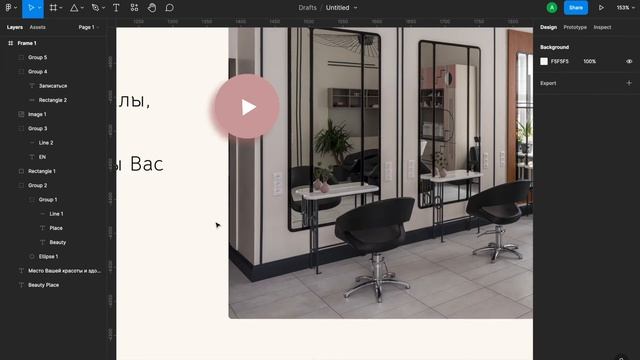This screenshot has height=360, width=640.
Task: Select the Comment tool
Action: pyautogui.click(x=170, y=7)
